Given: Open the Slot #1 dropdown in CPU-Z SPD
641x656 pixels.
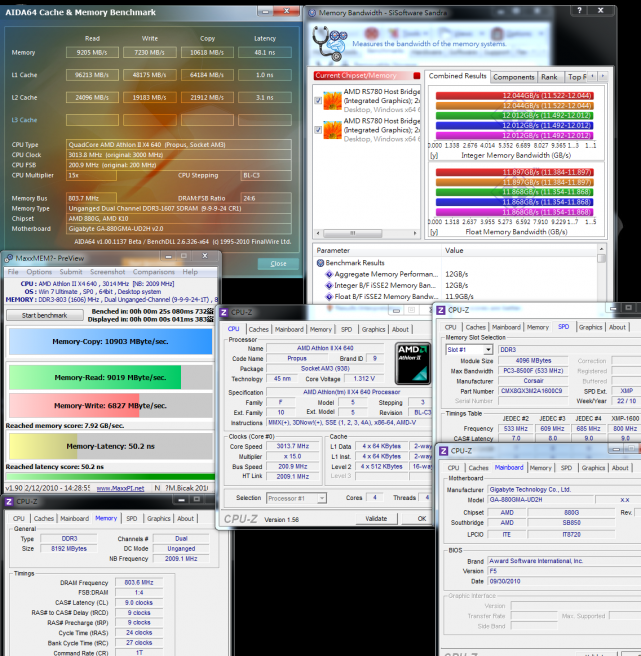Looking at the screenshot, I should pyautogui.click(x=488, y=350).
